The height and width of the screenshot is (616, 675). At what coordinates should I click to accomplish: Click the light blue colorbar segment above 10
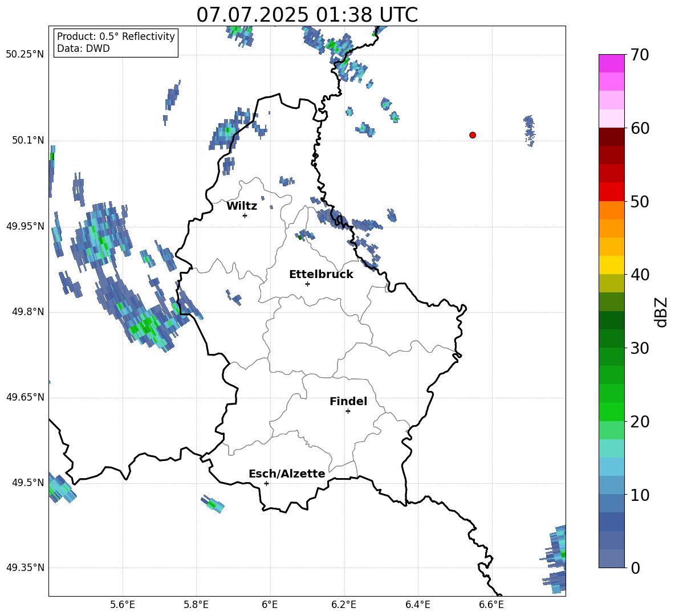coord(611,486)
